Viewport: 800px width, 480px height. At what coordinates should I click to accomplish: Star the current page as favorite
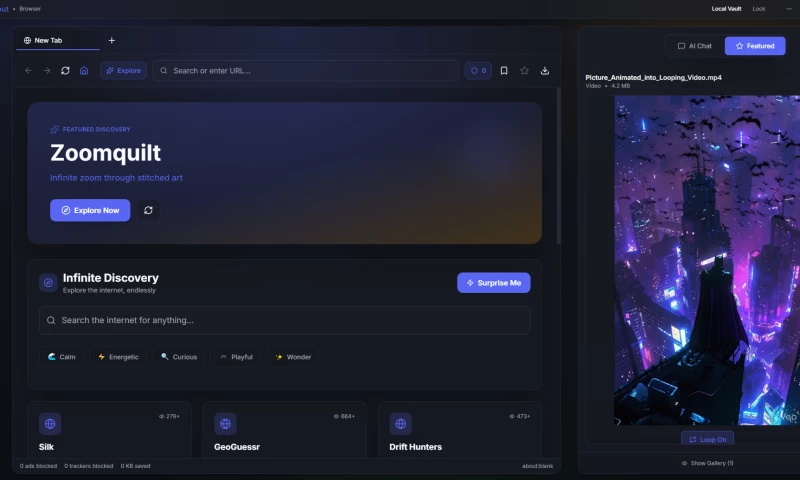(524, 71)
